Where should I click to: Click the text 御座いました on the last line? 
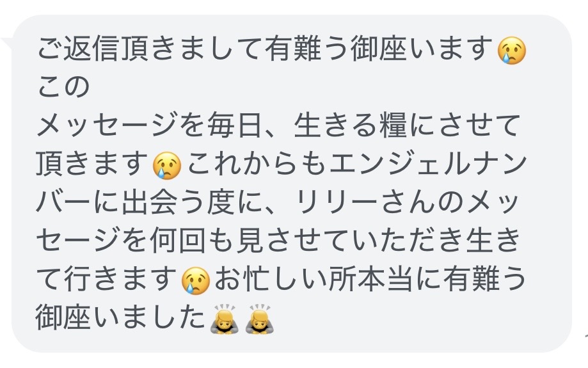coord(121,318)
